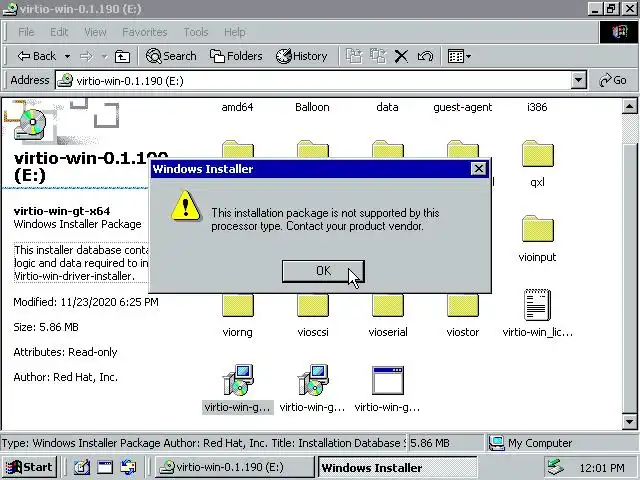Click the system tray network icon
Screen dimensions: 640x480
pyautogui.click(x=556, y=467)
